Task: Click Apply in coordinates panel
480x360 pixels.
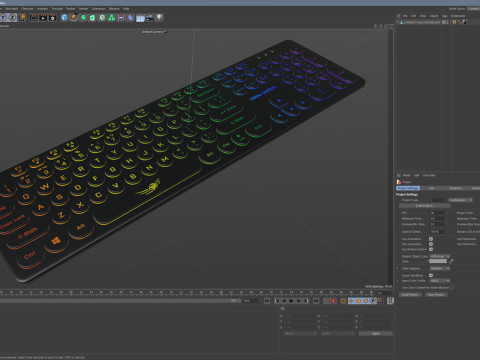Action: click(376, 333)
